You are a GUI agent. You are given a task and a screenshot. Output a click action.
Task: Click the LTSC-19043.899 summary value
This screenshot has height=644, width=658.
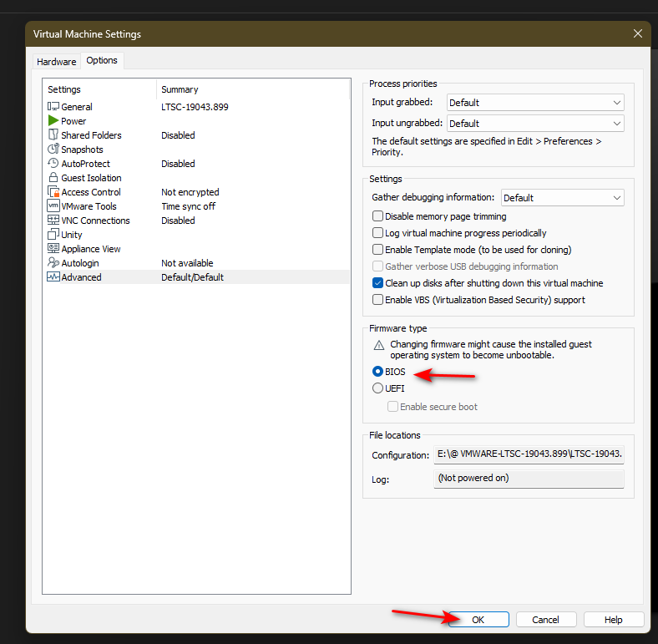point(195,107)
